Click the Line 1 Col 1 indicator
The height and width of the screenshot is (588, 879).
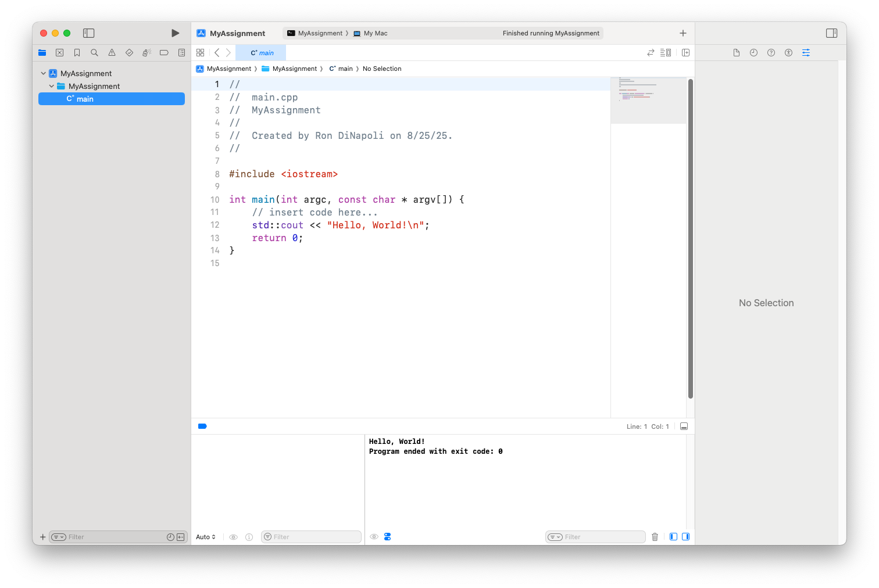[648, 426]
